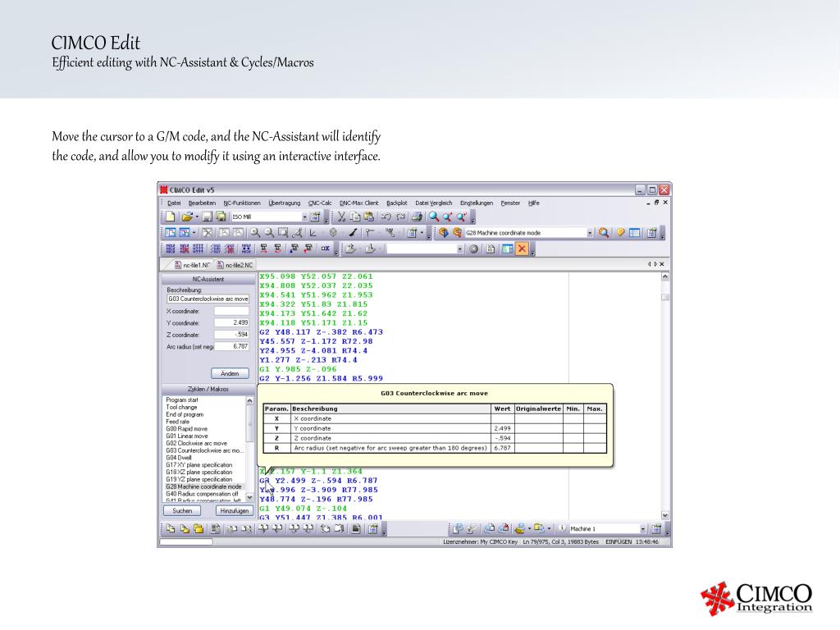Open the NC-Funktionen menu

point(242,203)
